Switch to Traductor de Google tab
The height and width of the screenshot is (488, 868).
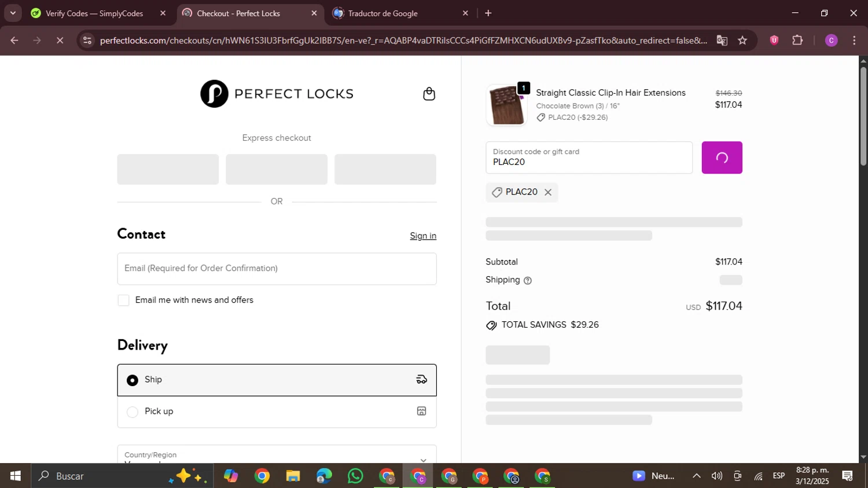pyautogui.click(x=400, y=13)
